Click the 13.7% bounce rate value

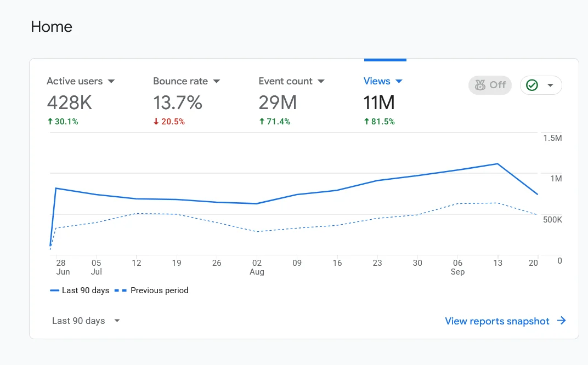pos(178,102)
